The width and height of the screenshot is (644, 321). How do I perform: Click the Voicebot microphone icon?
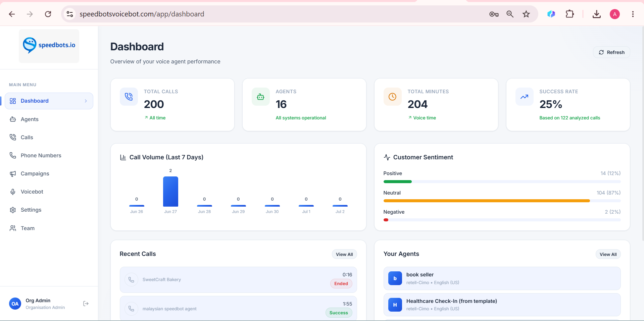click(x=13, y=192)
